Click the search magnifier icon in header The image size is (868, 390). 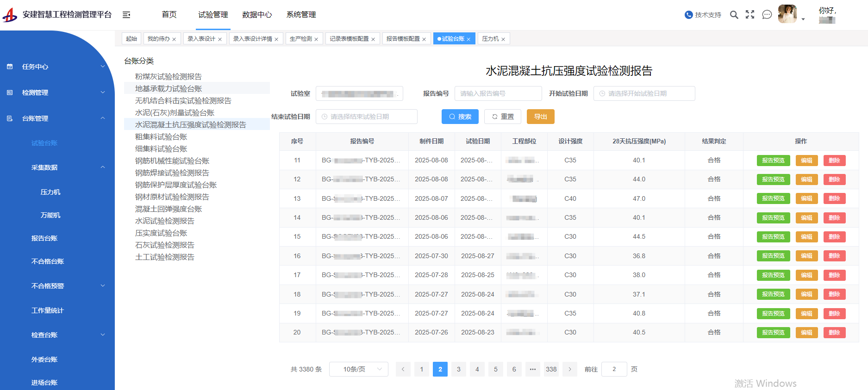click(x=734, y=15)
